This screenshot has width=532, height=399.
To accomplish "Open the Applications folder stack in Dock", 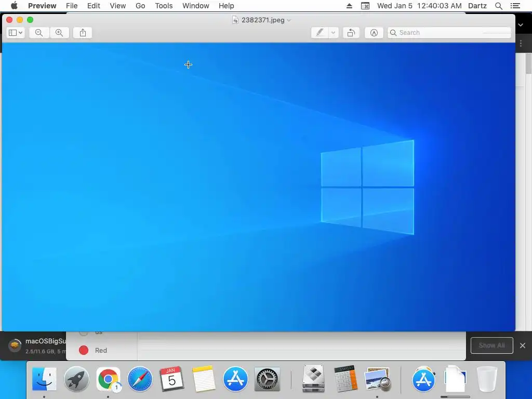I will point(423,379).
